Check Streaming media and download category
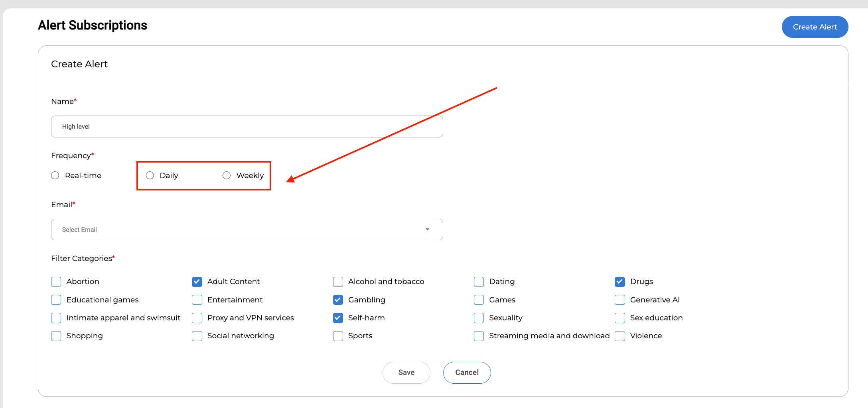This screenshot has width=868, height=408. (x=479, y=336)
